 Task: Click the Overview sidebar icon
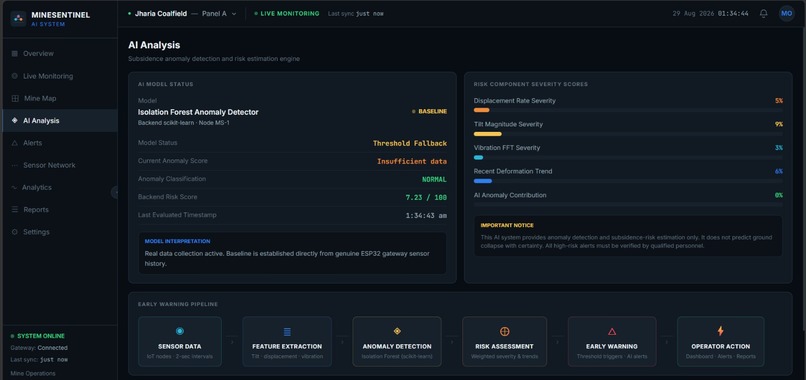pyautogui.click(x=14, y=53)
